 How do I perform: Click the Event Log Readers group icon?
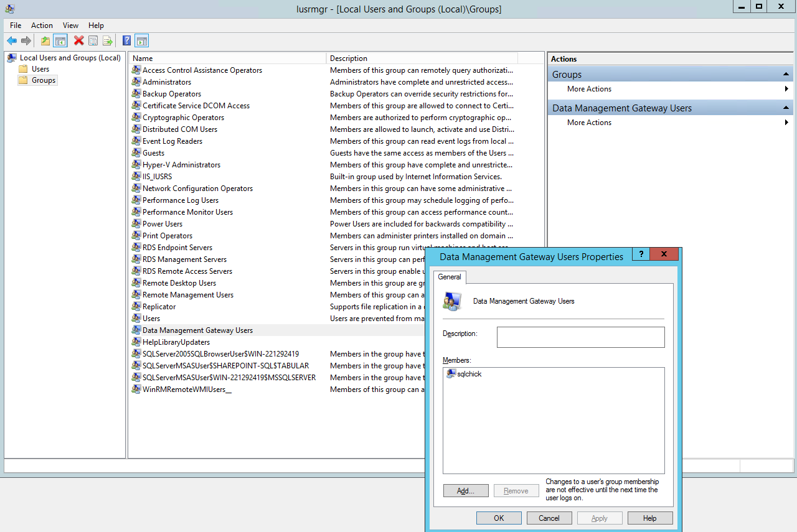point(137,141)
